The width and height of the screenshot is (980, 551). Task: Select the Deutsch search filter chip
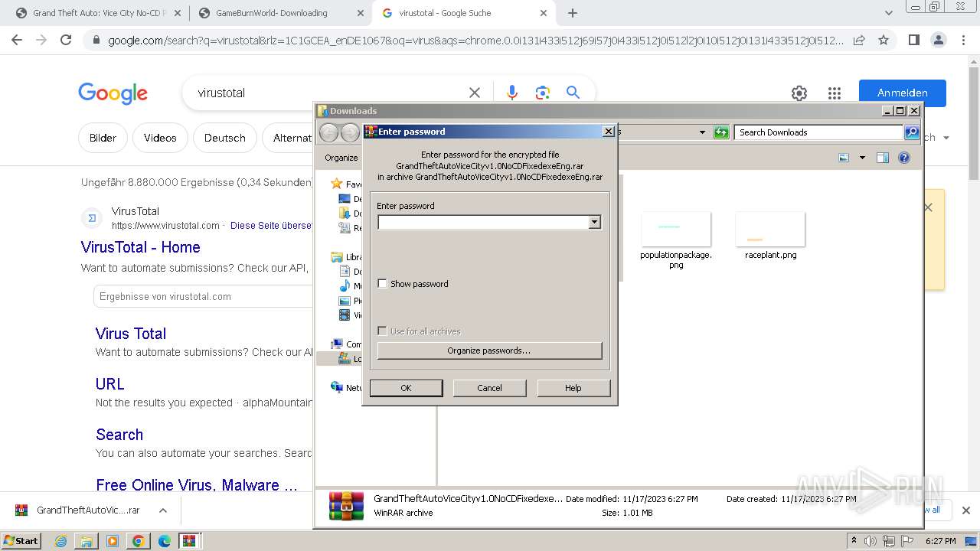(225, 138)
